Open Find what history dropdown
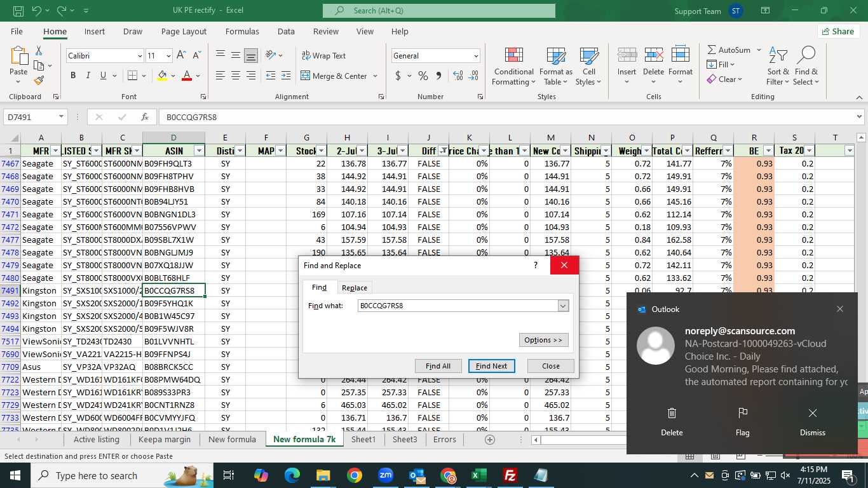Image resolution: width=868 pixels, height=488 pixels. coord(563,306)
